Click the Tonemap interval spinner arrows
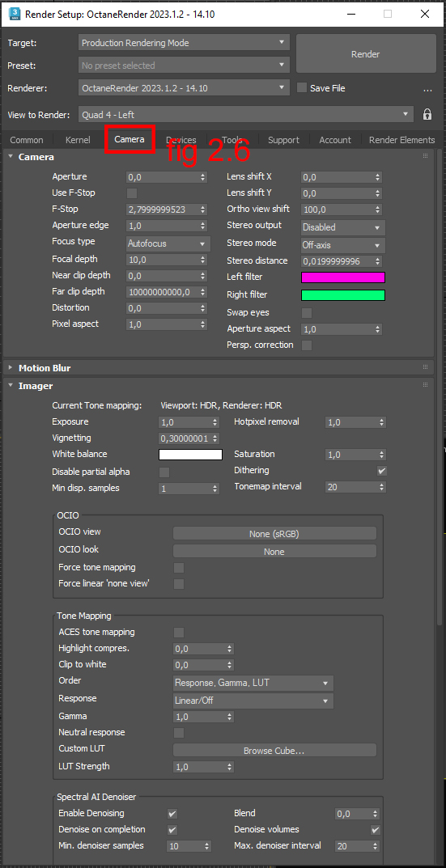 pos(381,487)
